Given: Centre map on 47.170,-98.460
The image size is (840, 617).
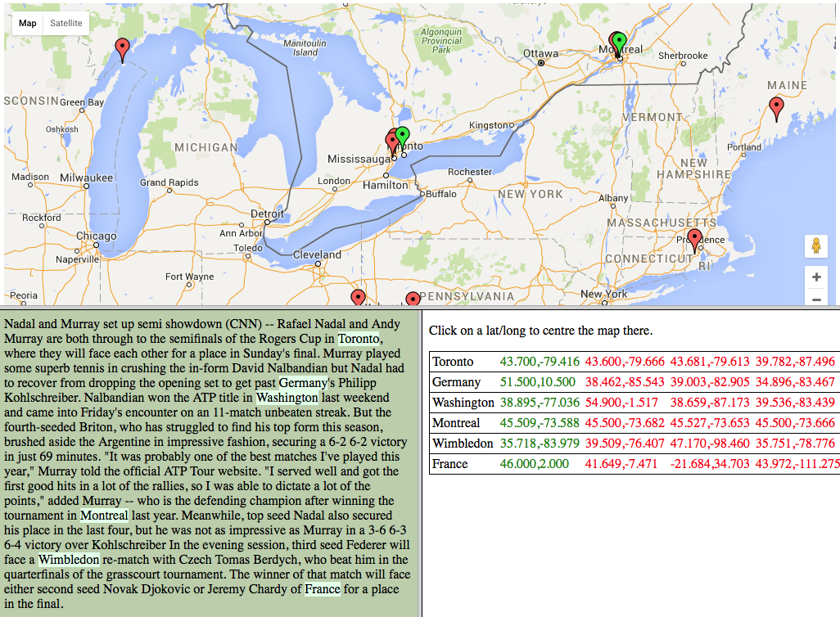Looking at the screenshot, I should [710, 444].
